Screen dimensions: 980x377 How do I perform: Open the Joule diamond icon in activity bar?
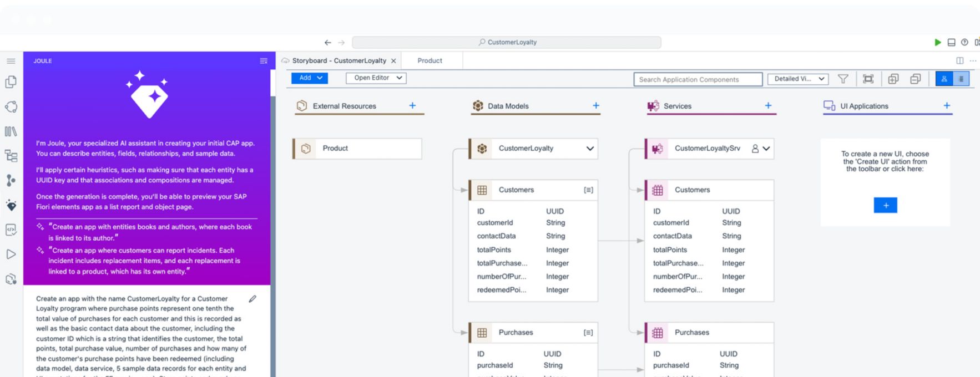tap(11, 205)
